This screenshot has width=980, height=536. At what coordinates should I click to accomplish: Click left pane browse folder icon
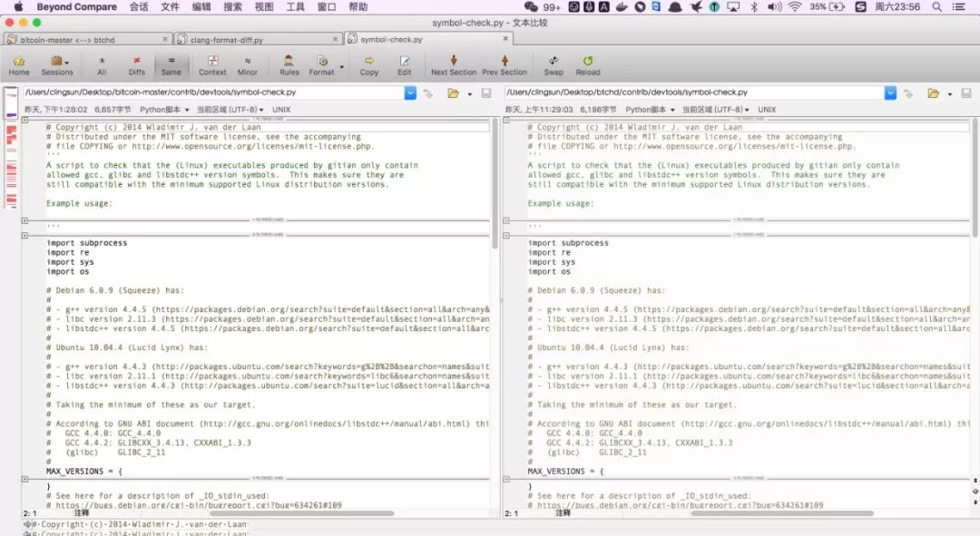[453, 93]
